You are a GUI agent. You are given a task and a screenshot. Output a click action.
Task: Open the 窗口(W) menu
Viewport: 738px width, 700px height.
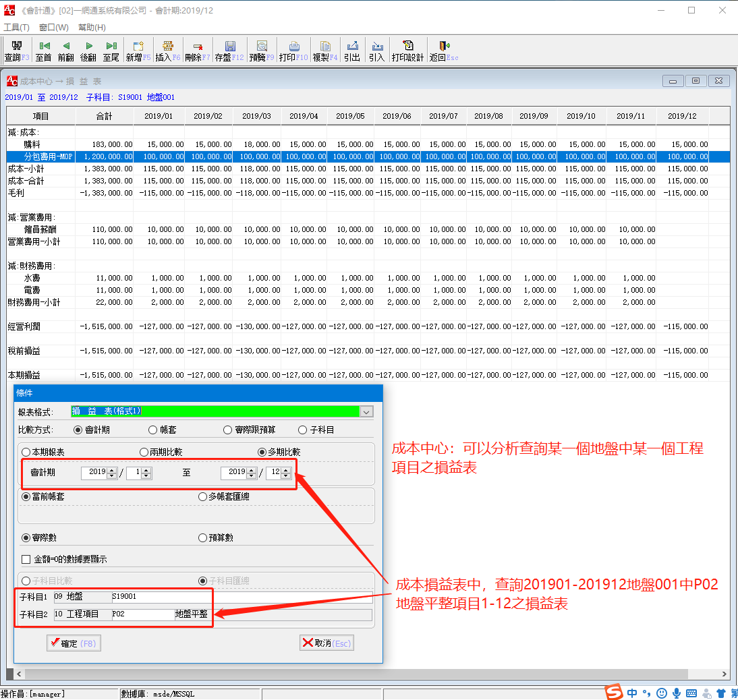54,28
